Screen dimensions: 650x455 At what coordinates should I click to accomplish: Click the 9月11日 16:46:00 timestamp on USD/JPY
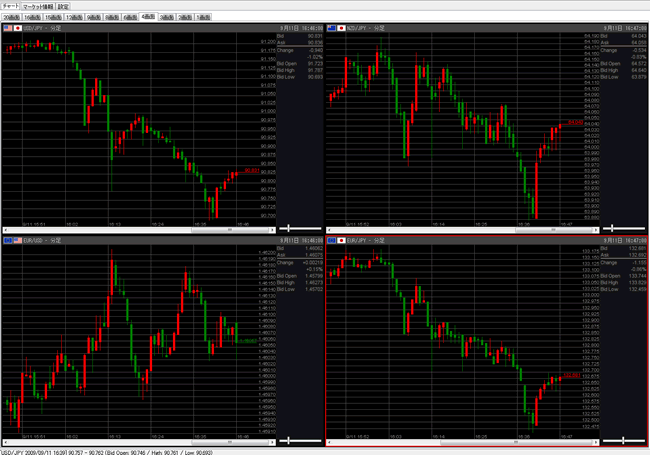[301, 28]
